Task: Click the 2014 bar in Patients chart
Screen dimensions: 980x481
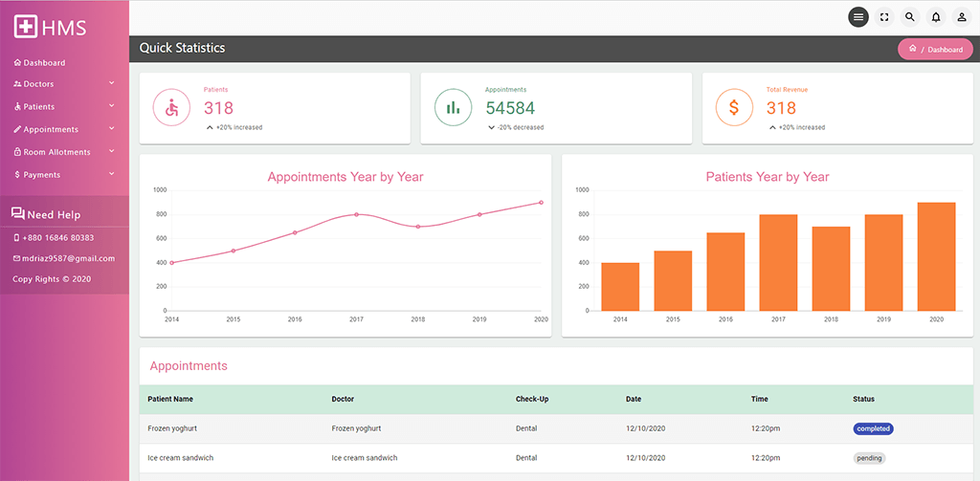Action: tap(620, 287)
